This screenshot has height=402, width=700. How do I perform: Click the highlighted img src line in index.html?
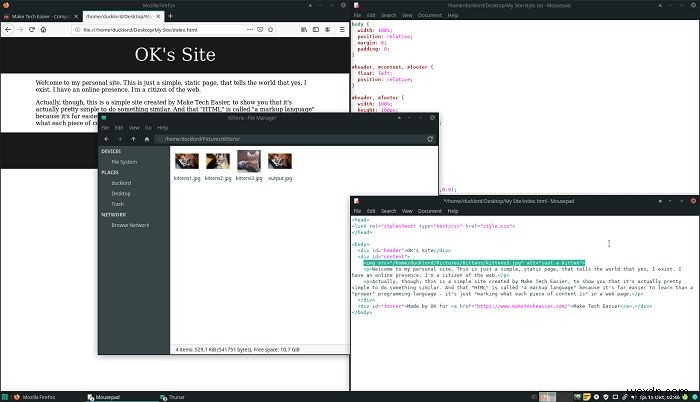(x=474, y=263)
